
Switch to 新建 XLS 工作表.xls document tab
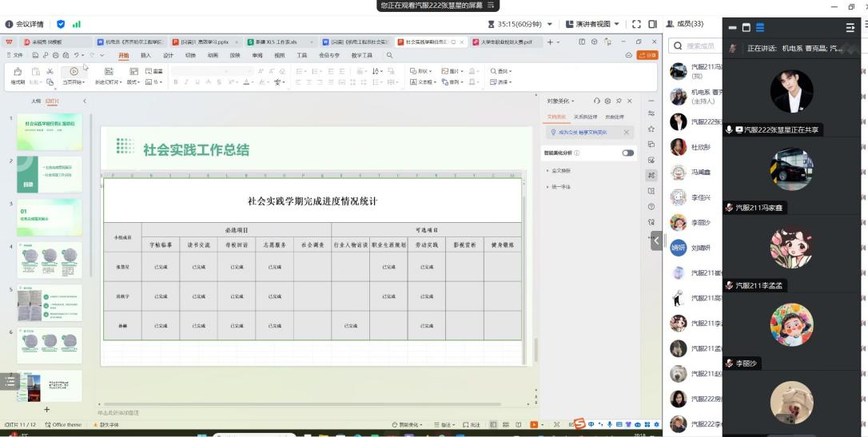[x=276, y=42]
